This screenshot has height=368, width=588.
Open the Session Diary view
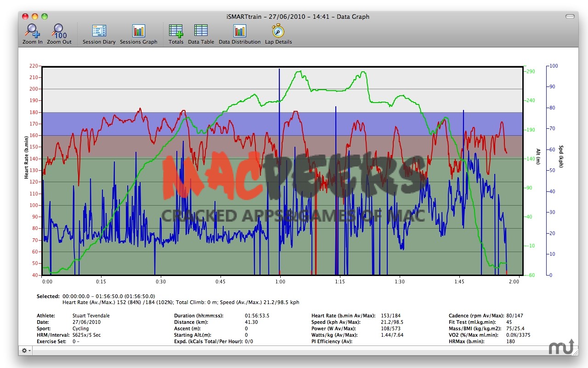click(99, 31)
